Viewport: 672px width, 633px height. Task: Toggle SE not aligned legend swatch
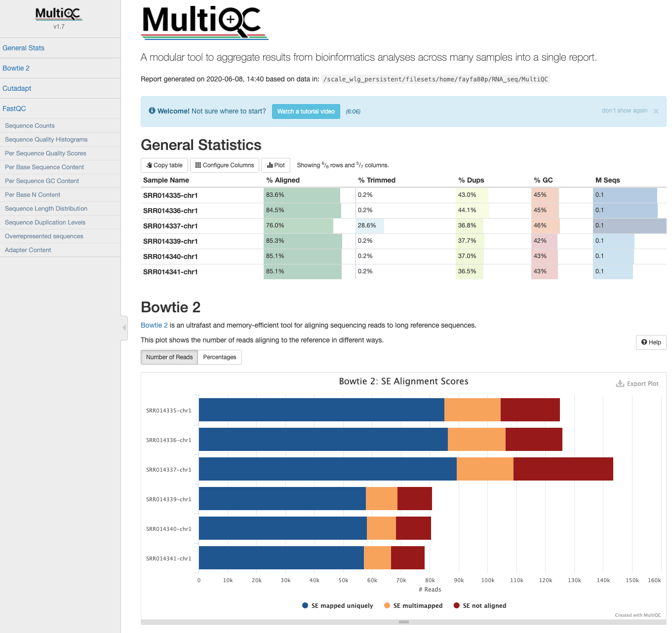click(457, 606)
